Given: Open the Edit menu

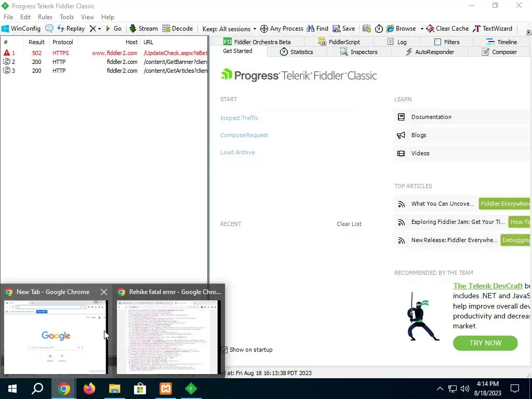Looking at the screenshot, I should coord(25,17).
